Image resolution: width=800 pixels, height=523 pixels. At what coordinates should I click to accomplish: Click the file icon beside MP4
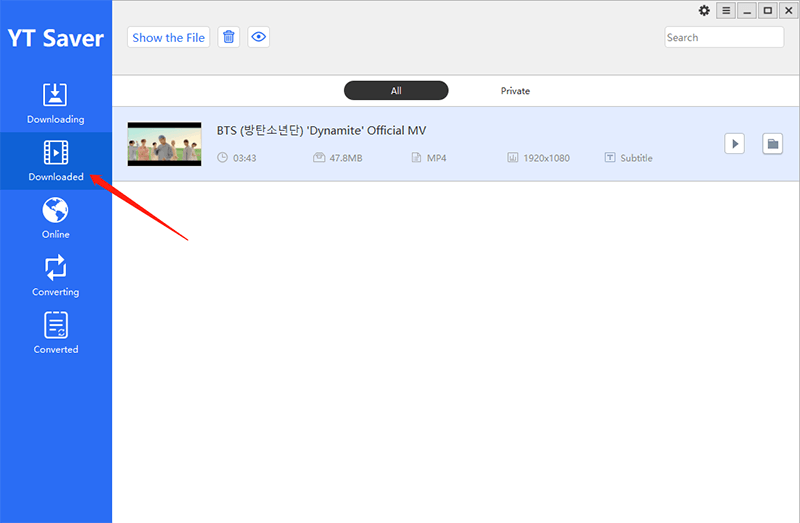coord(416,158)
